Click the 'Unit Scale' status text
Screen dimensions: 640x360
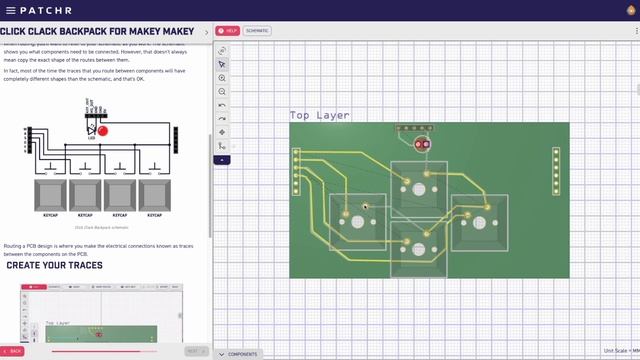[621, 351]
